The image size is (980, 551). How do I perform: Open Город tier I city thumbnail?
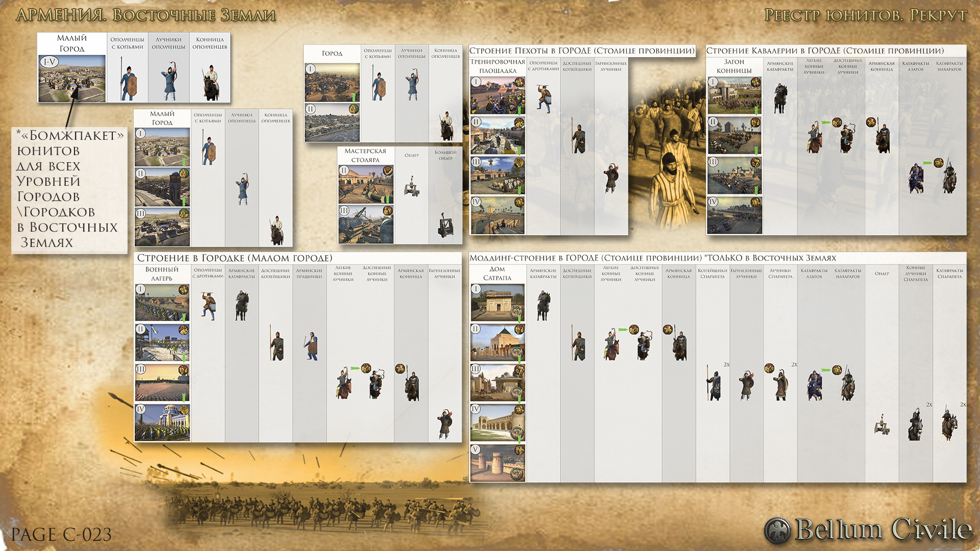(332, 83)
